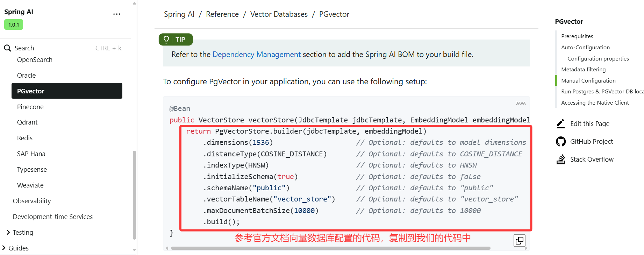Jump to Prerequisites in the table of contents
Screen dimensions: 644x255
(577, 36)
